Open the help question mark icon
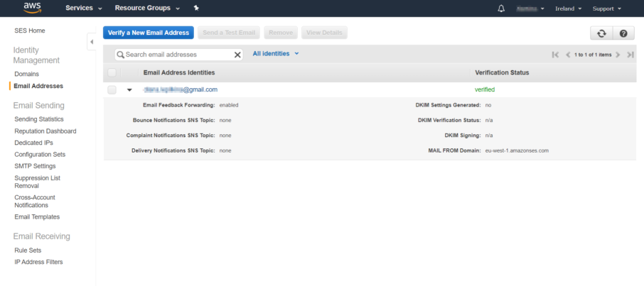The height and width of the screenshot is (286, 644). click(623, 33)
